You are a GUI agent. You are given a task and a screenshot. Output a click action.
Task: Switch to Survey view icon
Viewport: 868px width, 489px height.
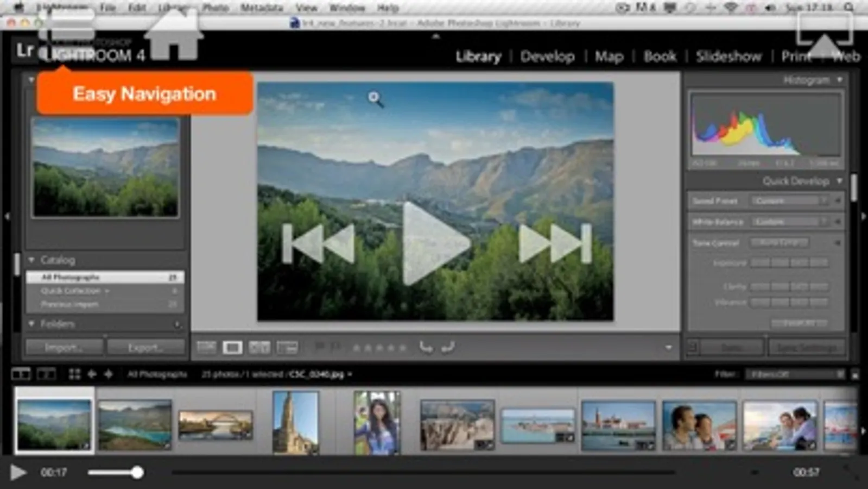coord(287,347)
